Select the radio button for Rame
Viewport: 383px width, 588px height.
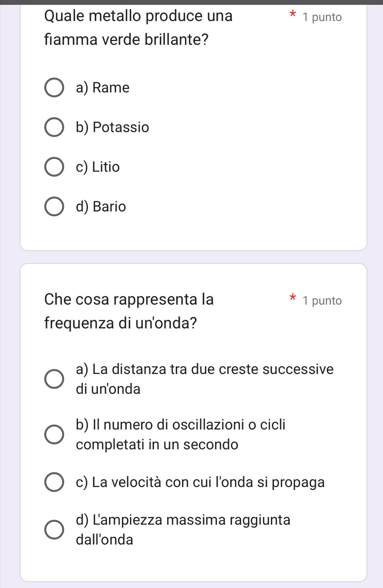54,88
